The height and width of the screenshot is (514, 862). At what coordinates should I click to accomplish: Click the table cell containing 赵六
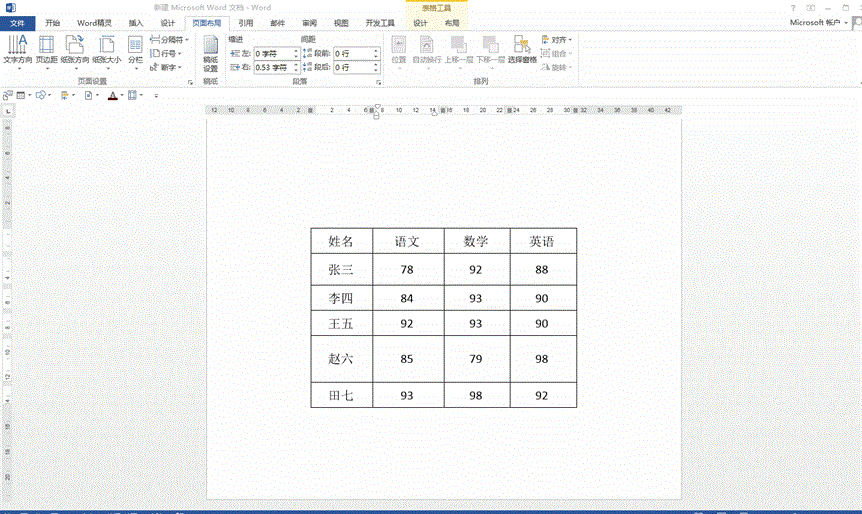pyautogui.click(x=341, y=359)
